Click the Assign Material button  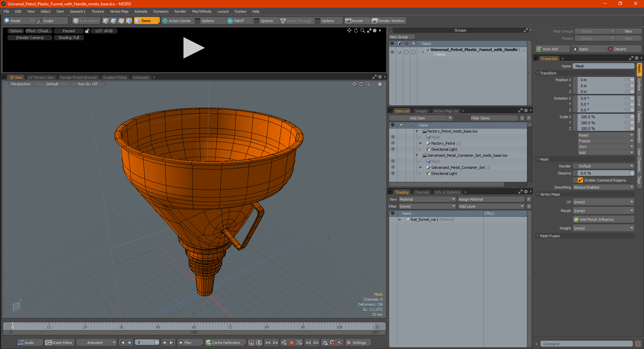coord(491,199)
